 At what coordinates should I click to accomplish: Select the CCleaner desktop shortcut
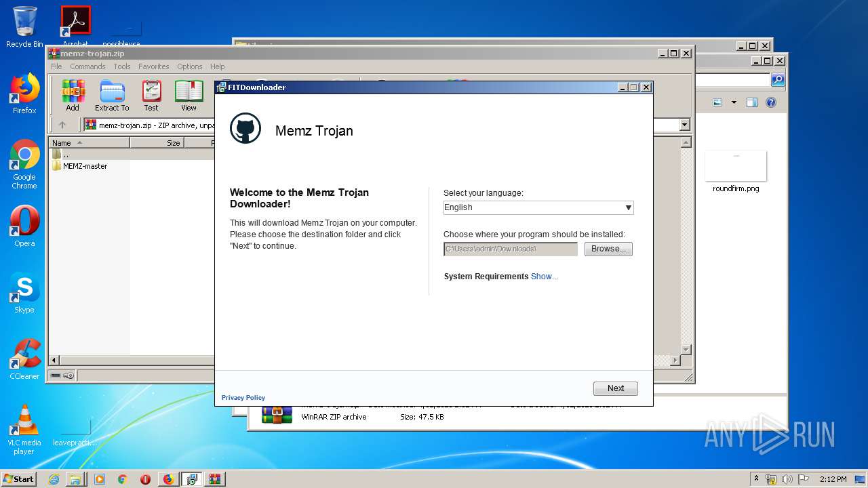click(24, 359)
